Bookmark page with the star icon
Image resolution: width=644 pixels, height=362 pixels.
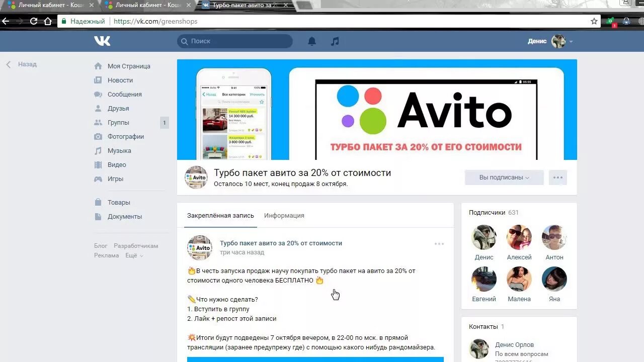tap(594, 21)
